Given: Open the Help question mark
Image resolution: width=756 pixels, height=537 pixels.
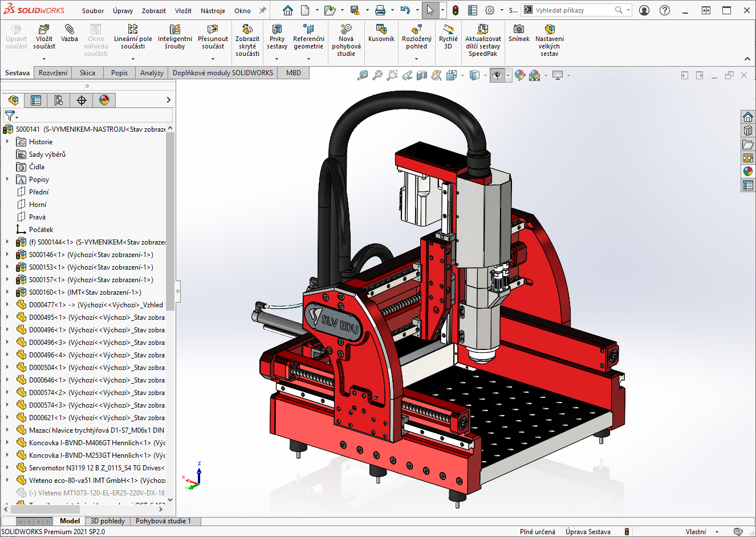Looking at the screenshot, I should point(665,10).
